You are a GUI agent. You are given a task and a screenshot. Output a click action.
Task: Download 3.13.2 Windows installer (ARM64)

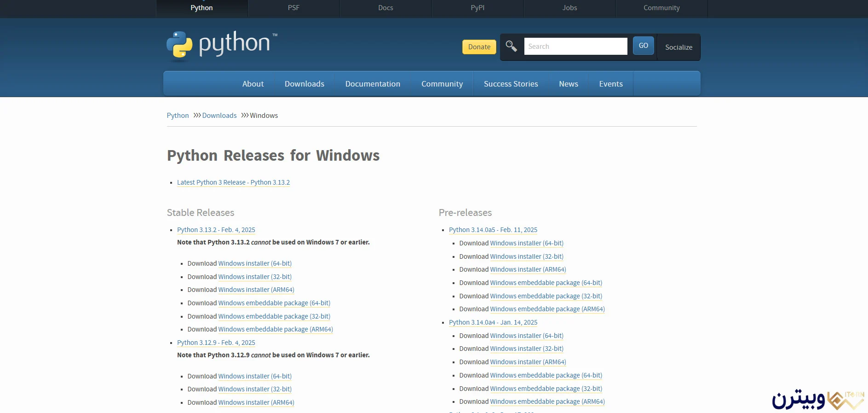256,290
